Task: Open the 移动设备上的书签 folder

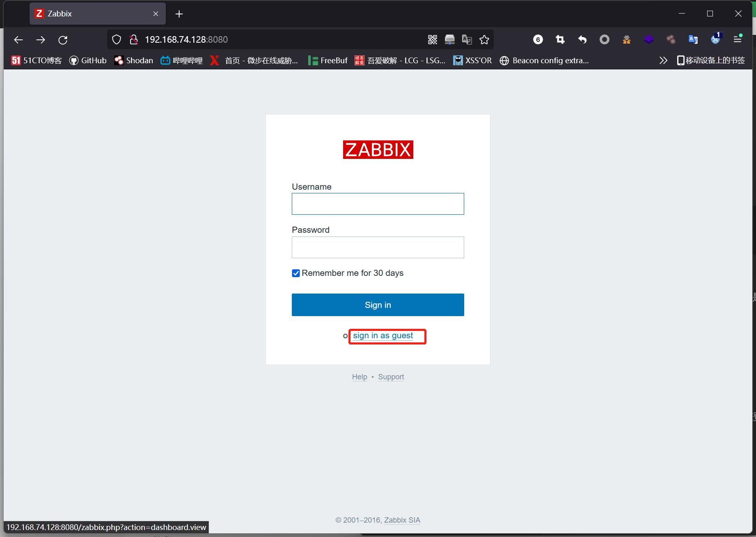Action: (x=711, y=60)
